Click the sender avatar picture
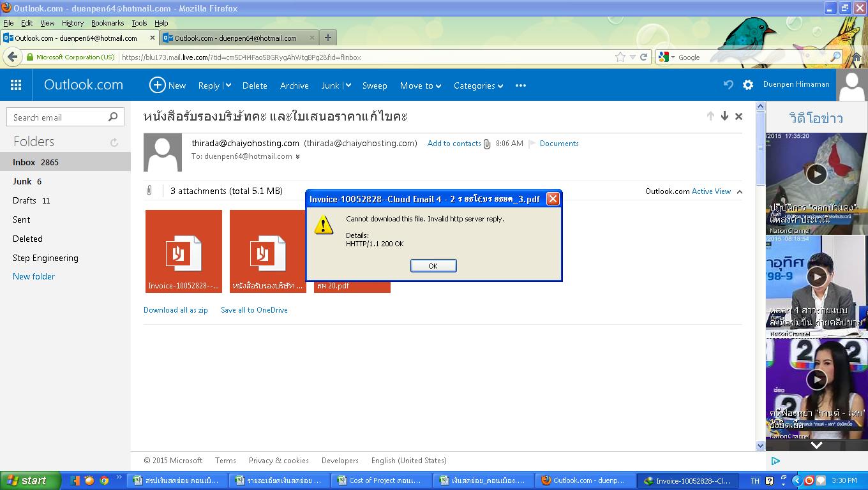This screenshot has height=490, width=868. [x=163, y=152]
